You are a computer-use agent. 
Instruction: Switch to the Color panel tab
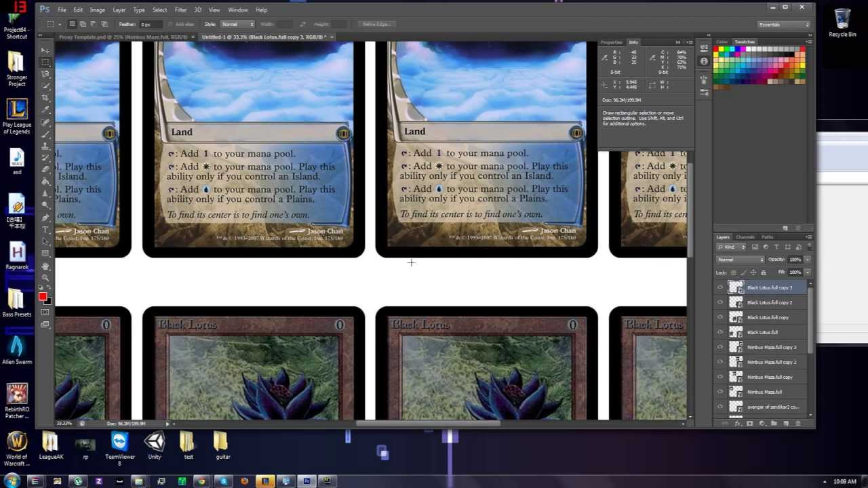(x=722, y=42)
